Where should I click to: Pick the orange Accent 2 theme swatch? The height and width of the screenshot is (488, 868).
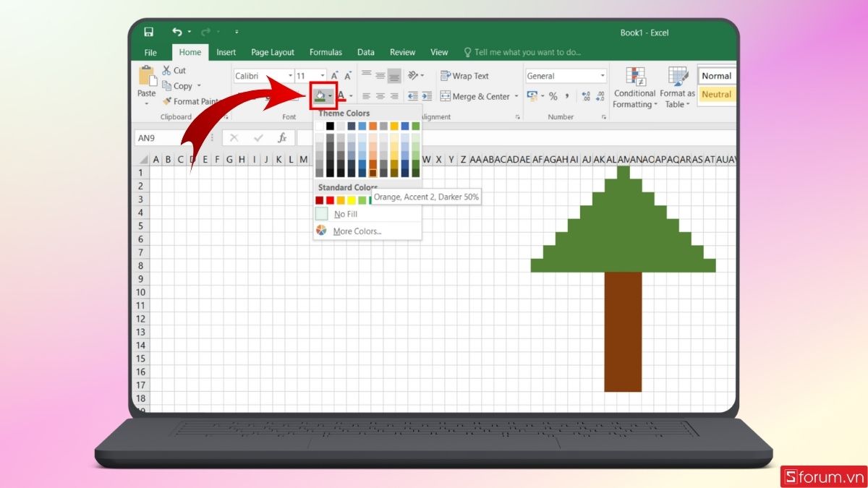pos(373,126)
